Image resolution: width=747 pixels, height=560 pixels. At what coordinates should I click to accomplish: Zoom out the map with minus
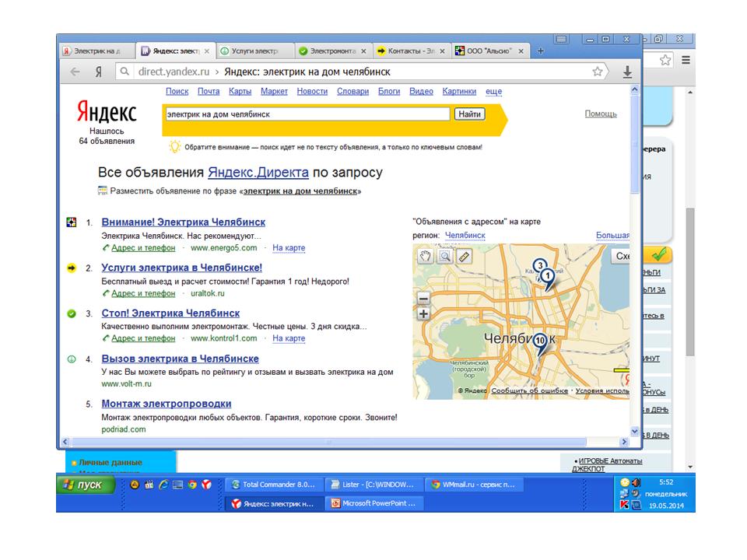(x=423, y=299)
